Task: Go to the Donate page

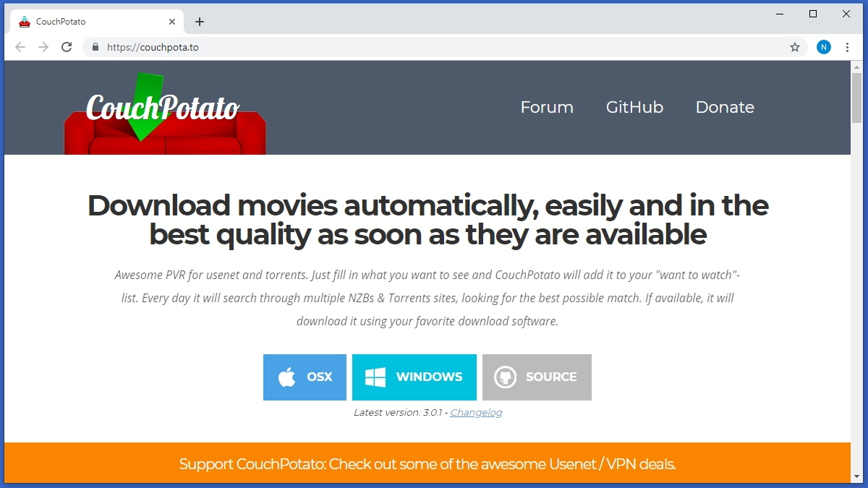Action: pyautogui.click(x=725, y=107)
